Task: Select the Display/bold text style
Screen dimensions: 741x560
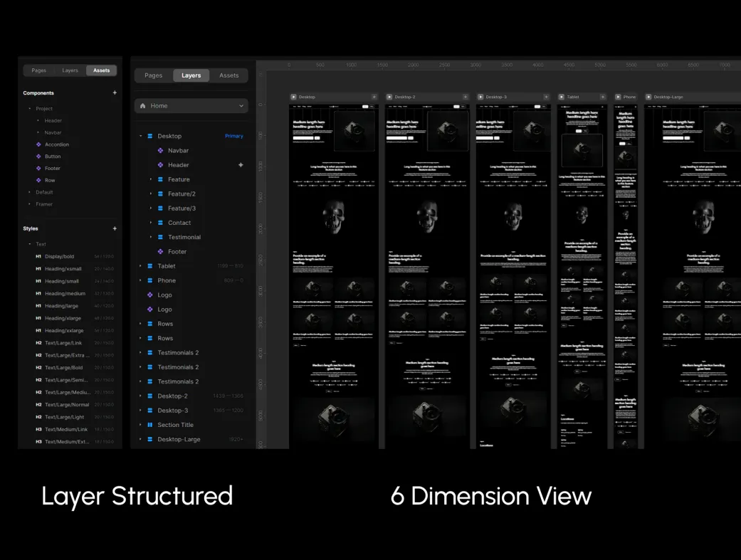Action: pos(60,256)
